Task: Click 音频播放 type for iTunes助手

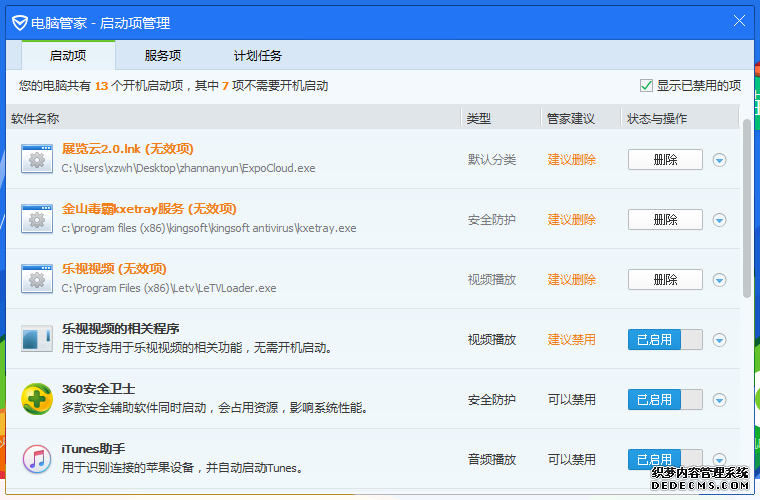Action: point(492,460)
